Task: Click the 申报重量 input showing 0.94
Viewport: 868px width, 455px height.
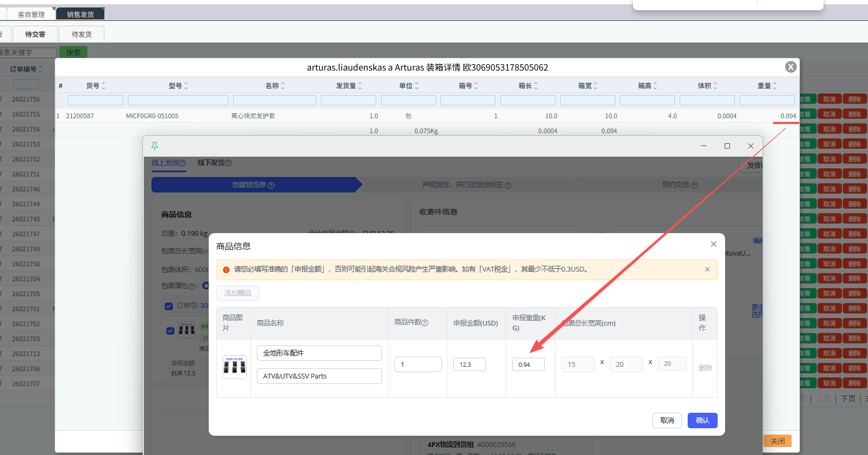Action: [x=528, y=365]
